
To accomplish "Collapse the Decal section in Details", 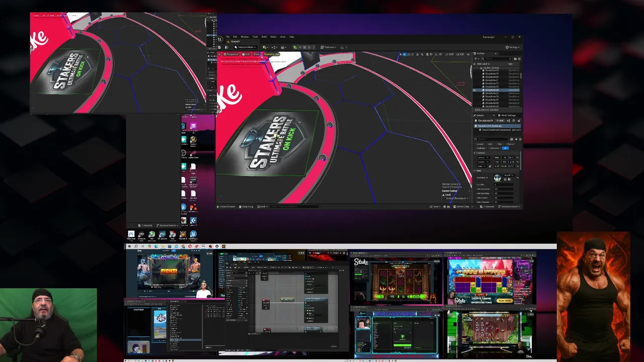I will 474,170.
